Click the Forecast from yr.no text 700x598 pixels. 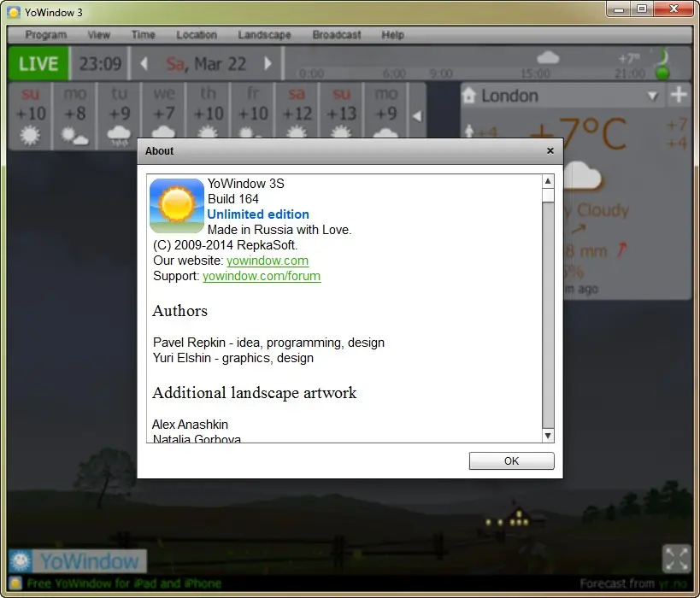[633, 583]
